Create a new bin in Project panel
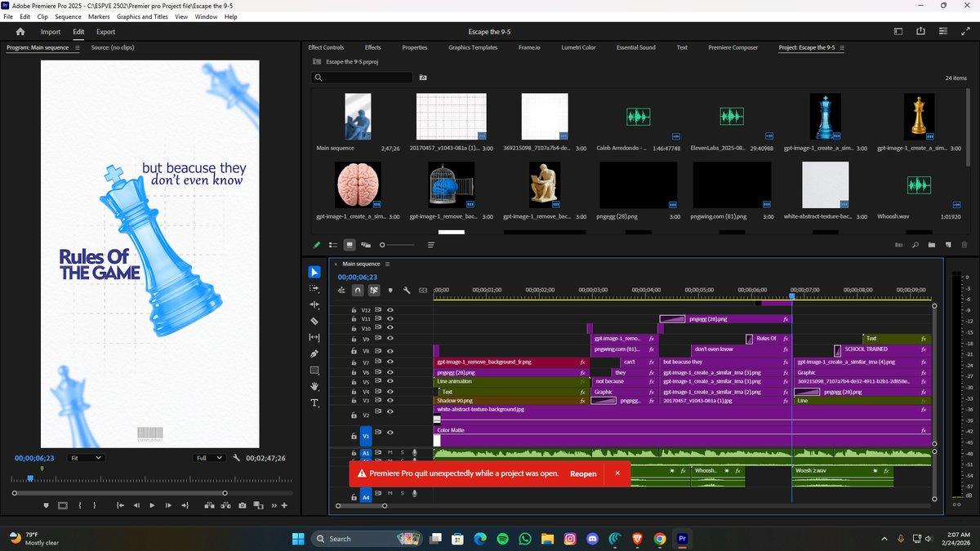Screen dimensions: 980x551 [x=932, y=244]
